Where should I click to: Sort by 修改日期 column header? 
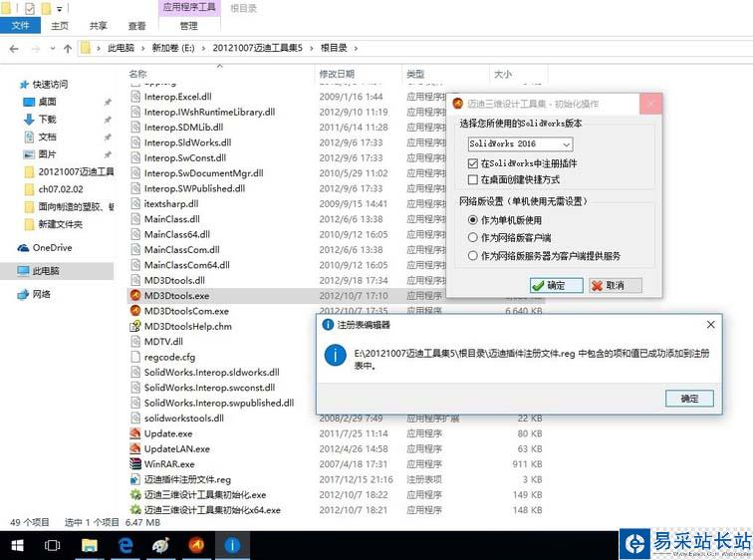(x=337, y=74)
